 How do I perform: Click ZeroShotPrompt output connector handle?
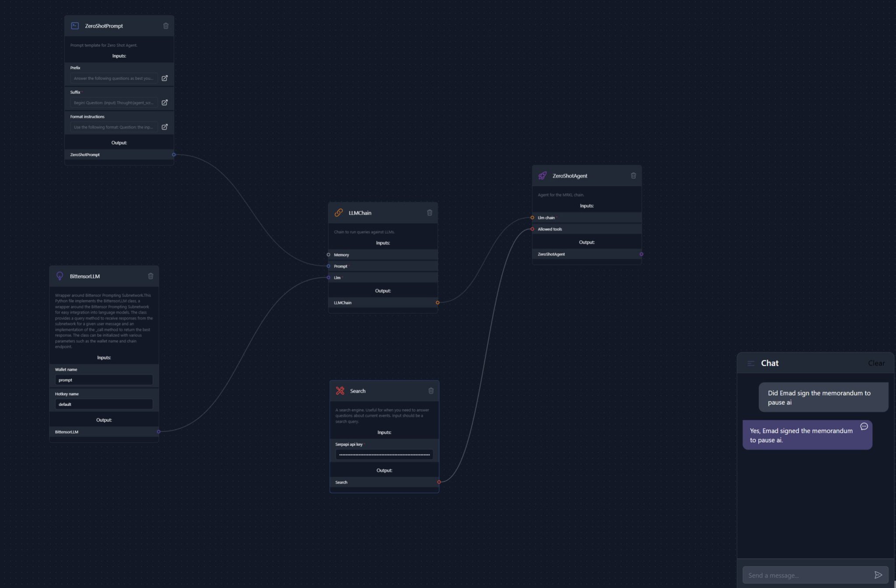point(174,154)
